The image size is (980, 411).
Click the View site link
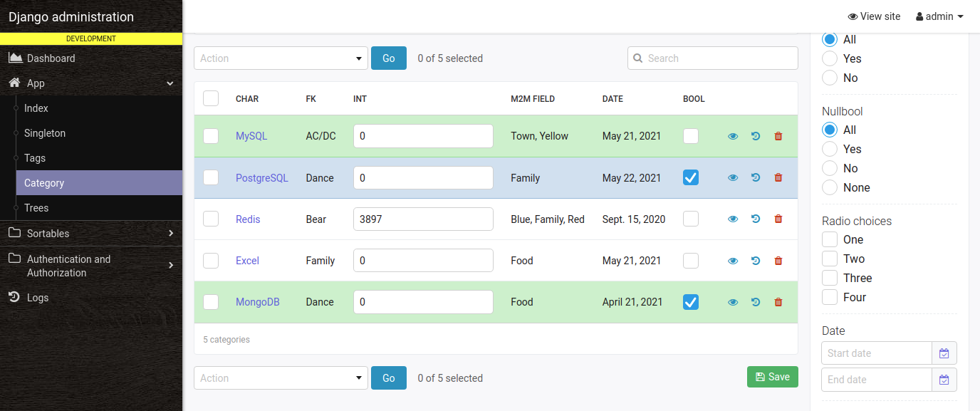[874, 16]
